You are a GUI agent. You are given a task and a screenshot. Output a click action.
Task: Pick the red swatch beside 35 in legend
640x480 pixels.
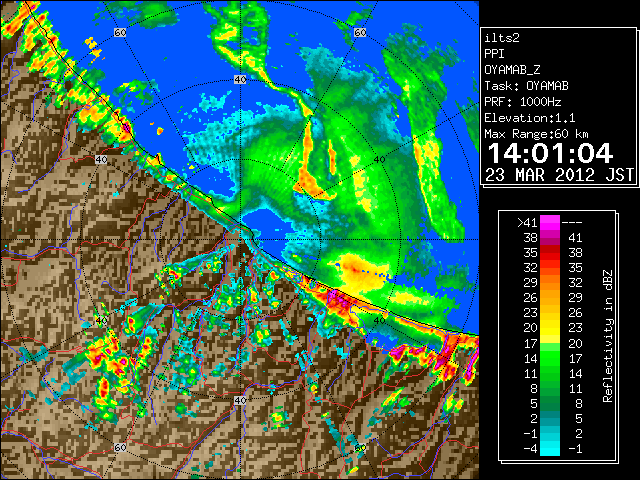point(550,253)
